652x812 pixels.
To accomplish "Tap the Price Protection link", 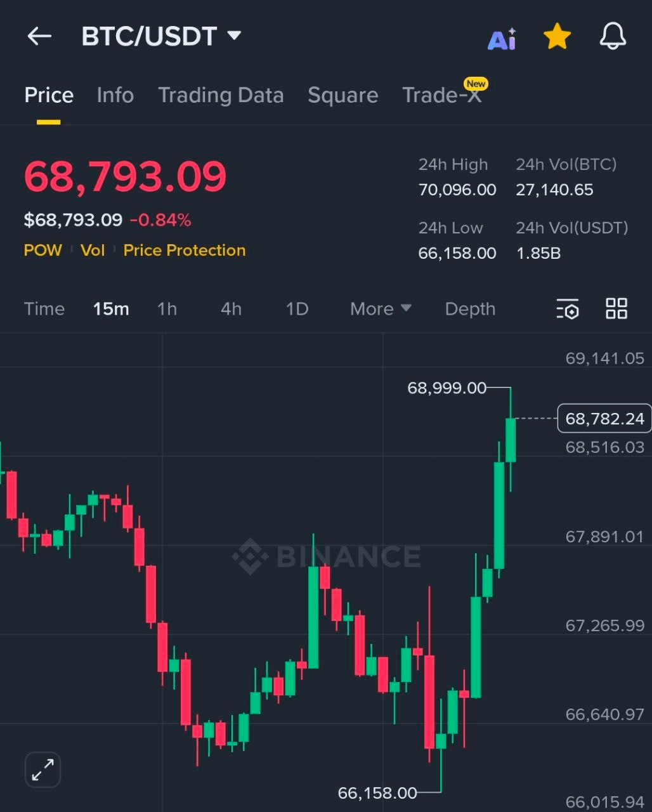I will coord(185,251).
